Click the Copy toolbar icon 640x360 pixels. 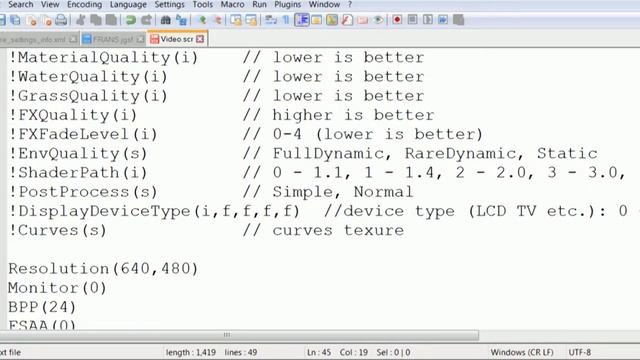(x=96, y=20)
